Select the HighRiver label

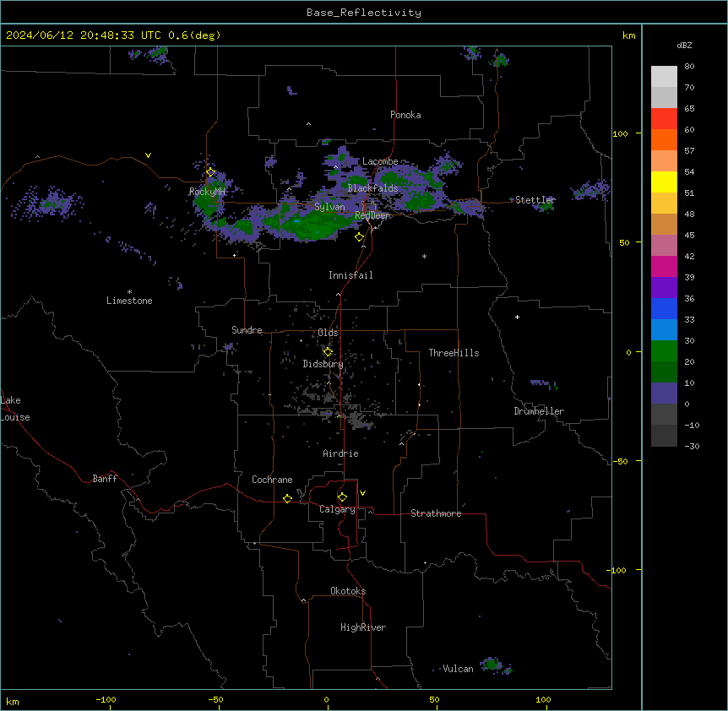point(363,627)
